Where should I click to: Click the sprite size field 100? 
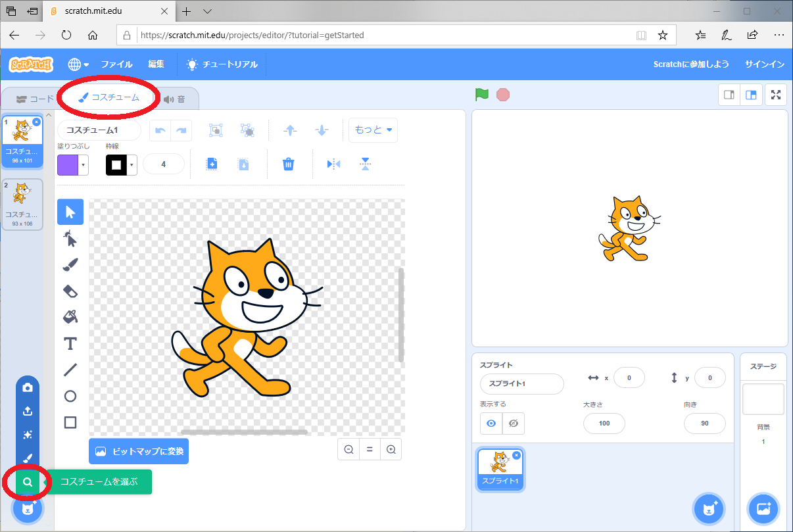pyautogui.click(x=604, y=423)
